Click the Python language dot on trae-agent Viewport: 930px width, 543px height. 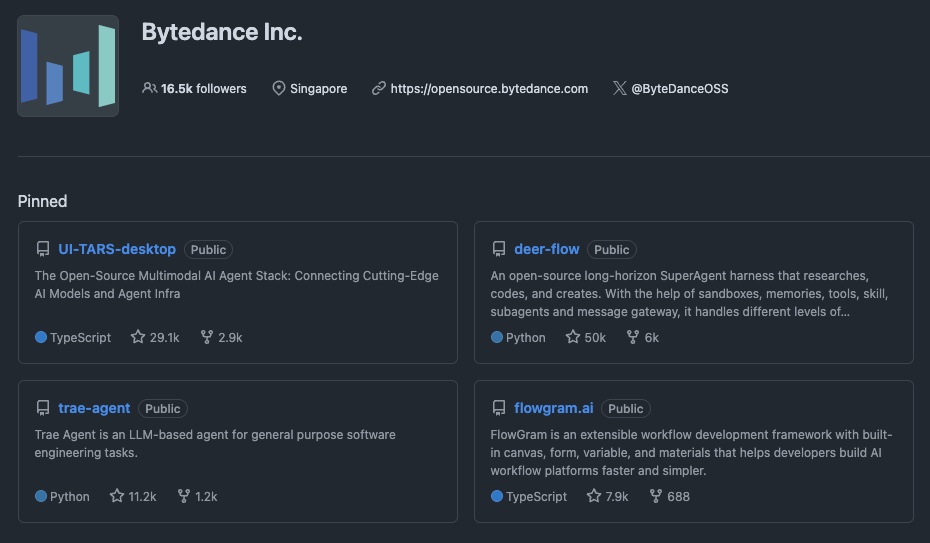[x=41, y=496]
